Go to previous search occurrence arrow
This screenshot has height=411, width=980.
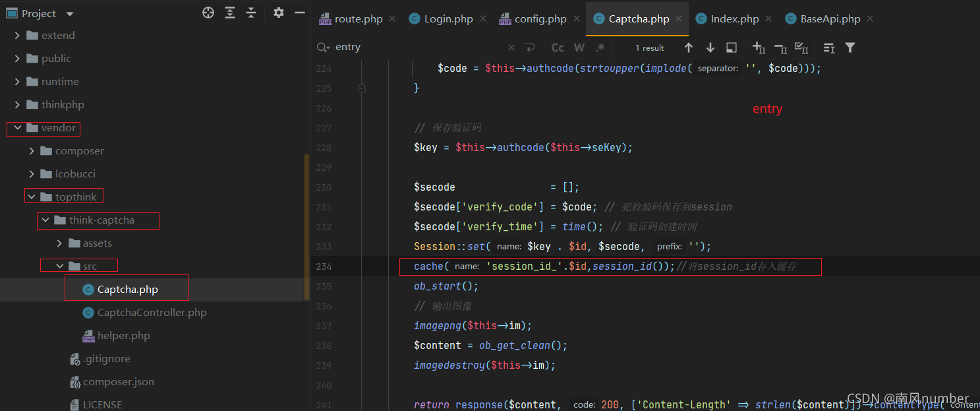coord(689,47)
